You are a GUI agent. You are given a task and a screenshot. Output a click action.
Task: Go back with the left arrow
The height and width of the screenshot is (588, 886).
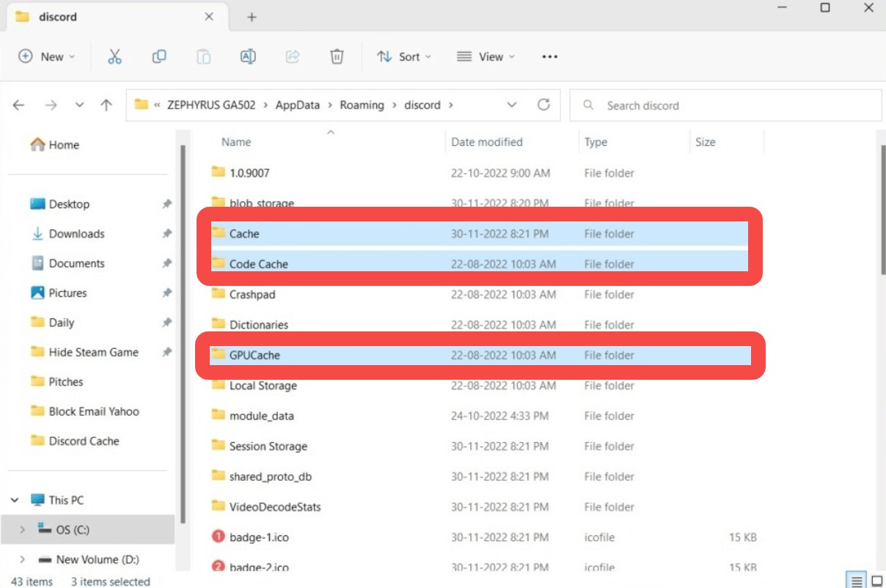click(x=19, y=105)
